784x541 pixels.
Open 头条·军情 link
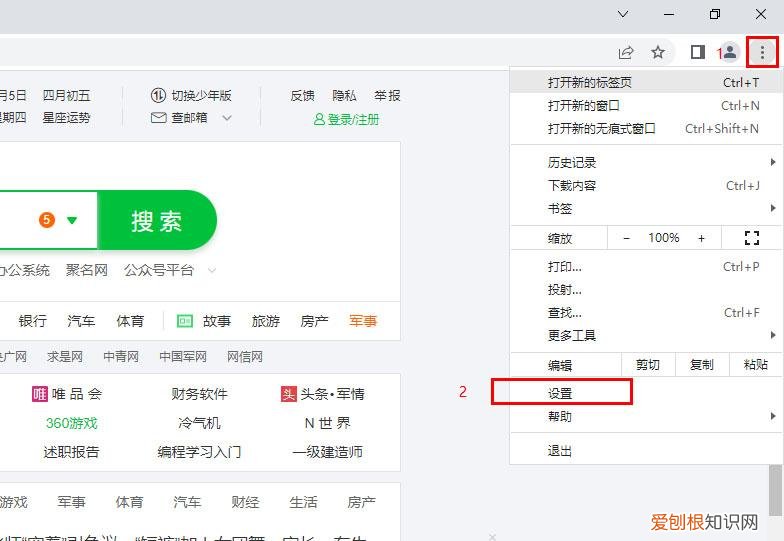322,394
